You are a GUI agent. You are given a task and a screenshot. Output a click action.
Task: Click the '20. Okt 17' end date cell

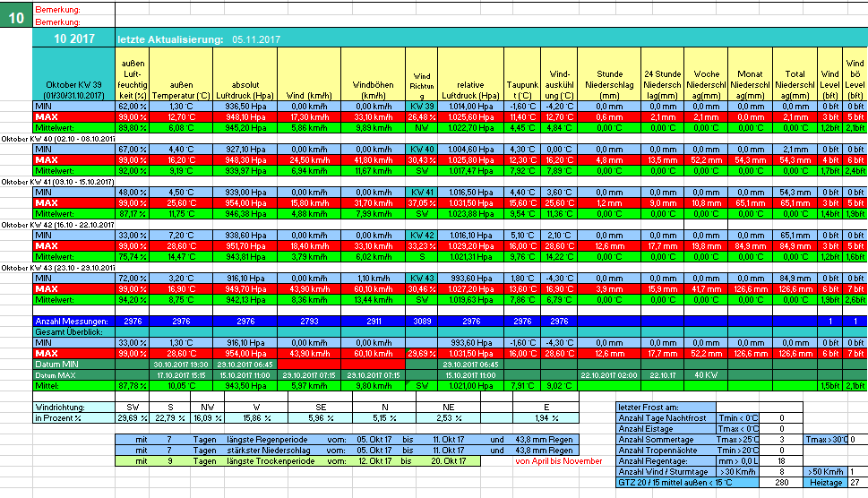(449, 461)
